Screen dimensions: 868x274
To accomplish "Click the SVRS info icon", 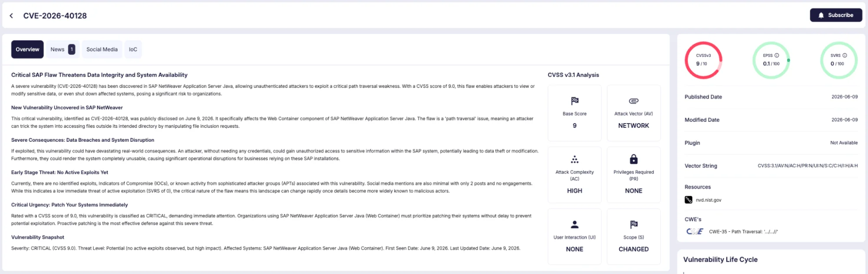I will click(845, 55).
